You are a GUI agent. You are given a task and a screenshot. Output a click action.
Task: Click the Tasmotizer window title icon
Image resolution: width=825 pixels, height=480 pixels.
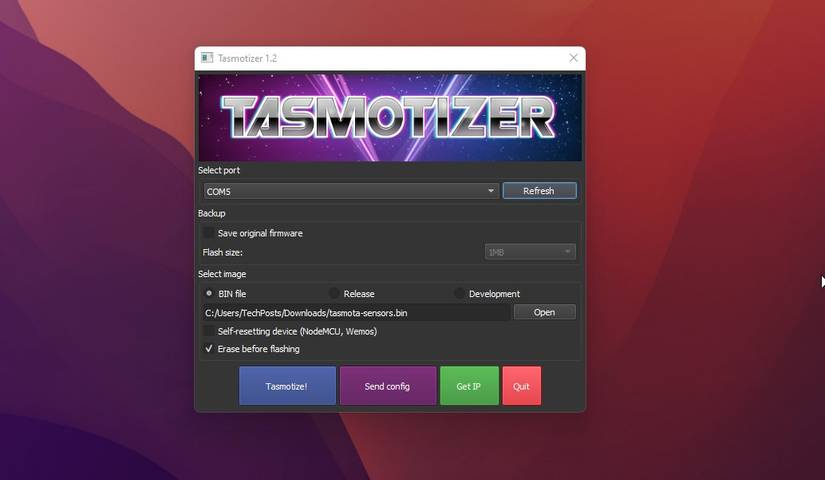(207, 58)
